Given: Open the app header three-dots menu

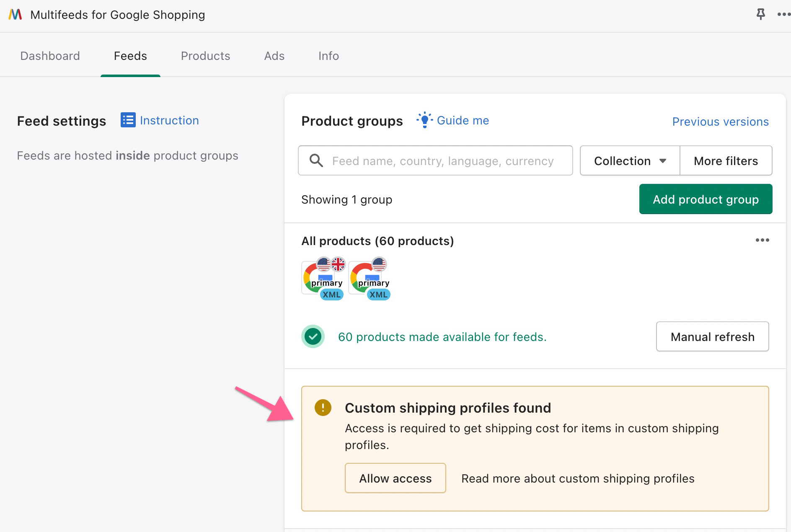Looking at the screenshot, I should pyautogui.click(x=783, y=14).
